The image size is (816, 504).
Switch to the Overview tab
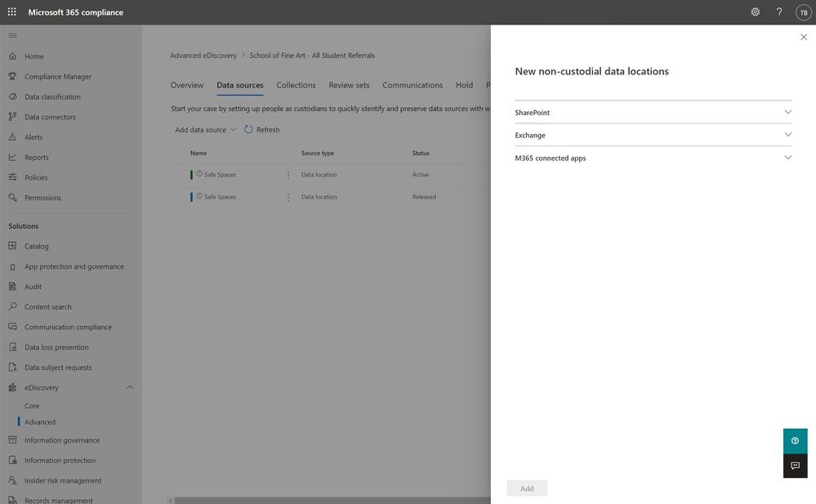point(187,85)
